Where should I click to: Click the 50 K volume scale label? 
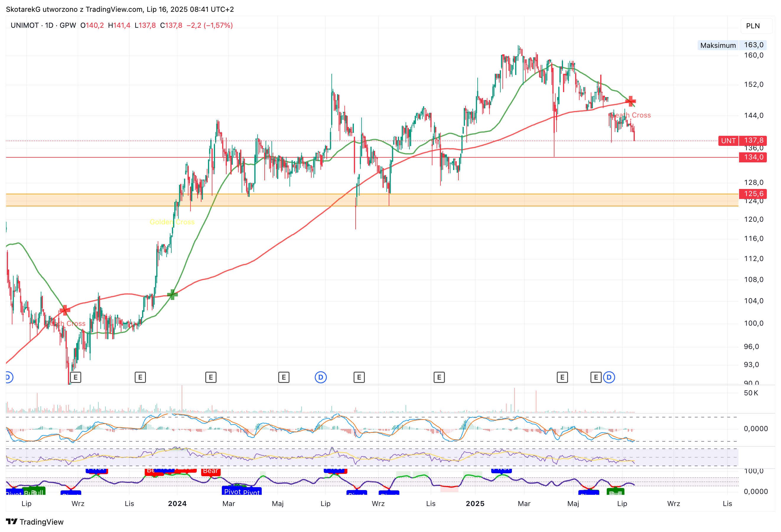pos(751,393)
